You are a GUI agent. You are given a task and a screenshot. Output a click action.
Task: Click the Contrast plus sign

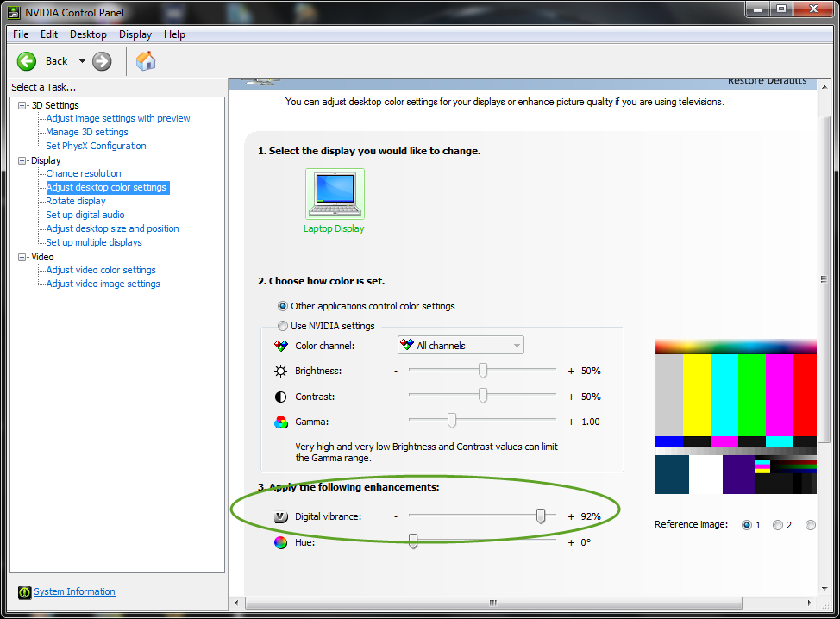571,397
